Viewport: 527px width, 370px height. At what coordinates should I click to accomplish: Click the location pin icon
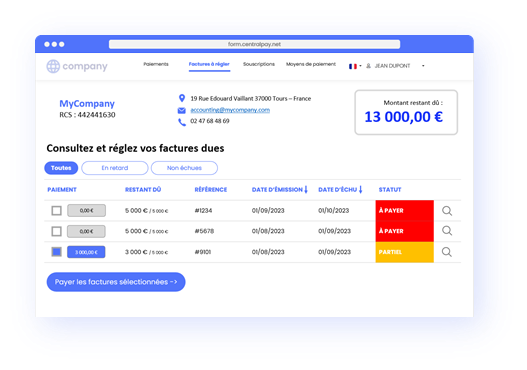(182, 98)
